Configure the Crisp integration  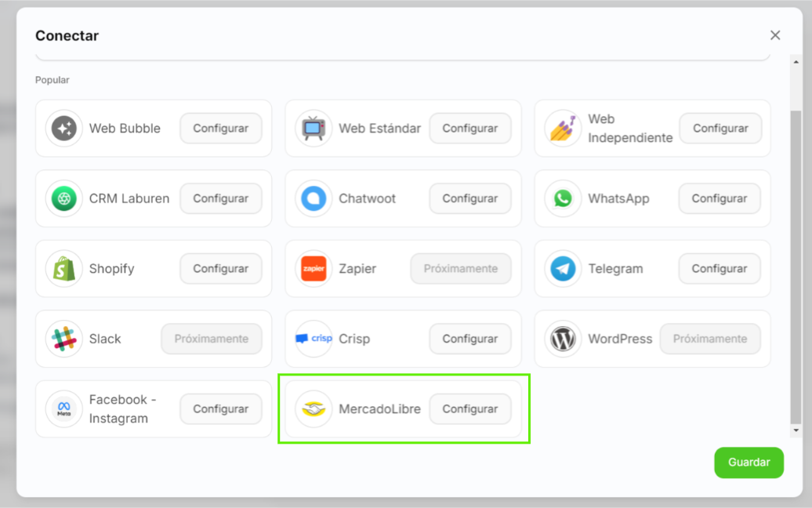[469, 339]
